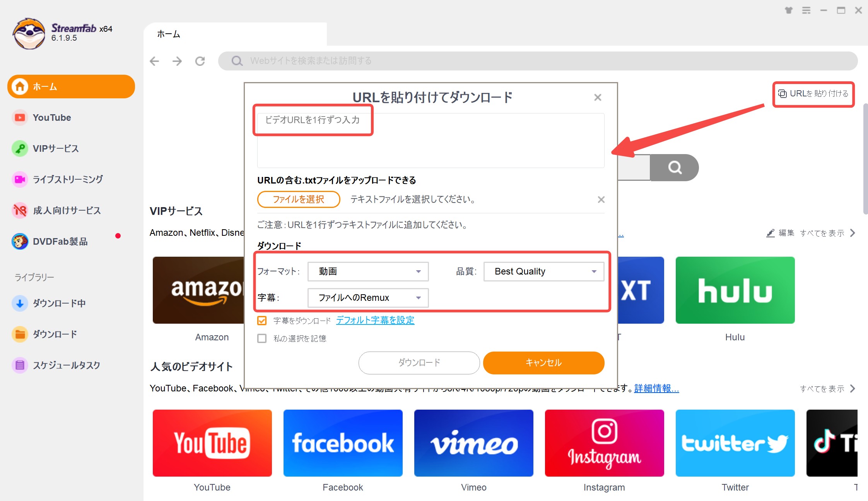This screenshot has width=868, height=501.
Task: Click the StreamFab sloth logo
Action: pyautogui.click(x=29, y=34)
